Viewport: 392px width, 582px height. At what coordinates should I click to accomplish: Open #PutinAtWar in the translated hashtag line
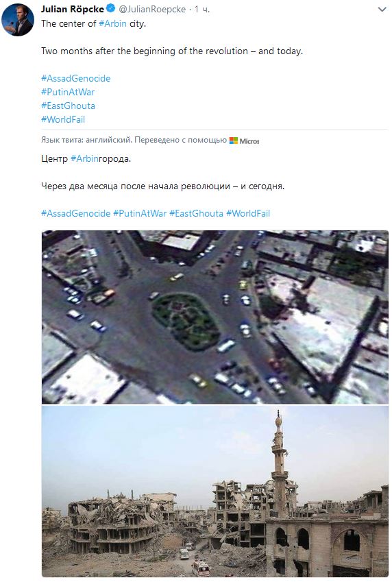point(140,213)
